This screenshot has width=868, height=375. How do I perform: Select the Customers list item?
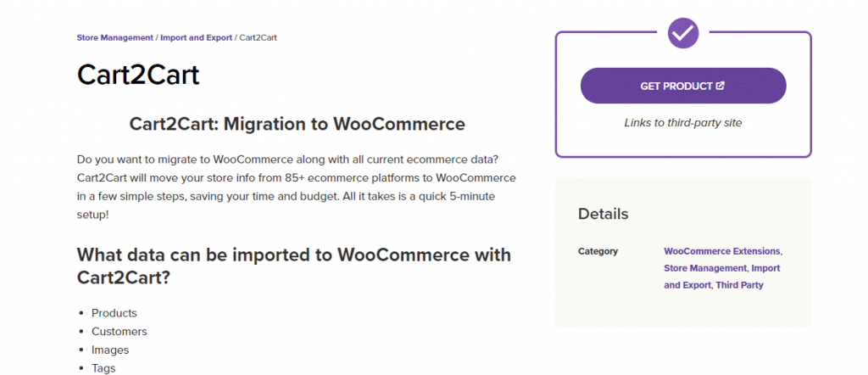120,332
